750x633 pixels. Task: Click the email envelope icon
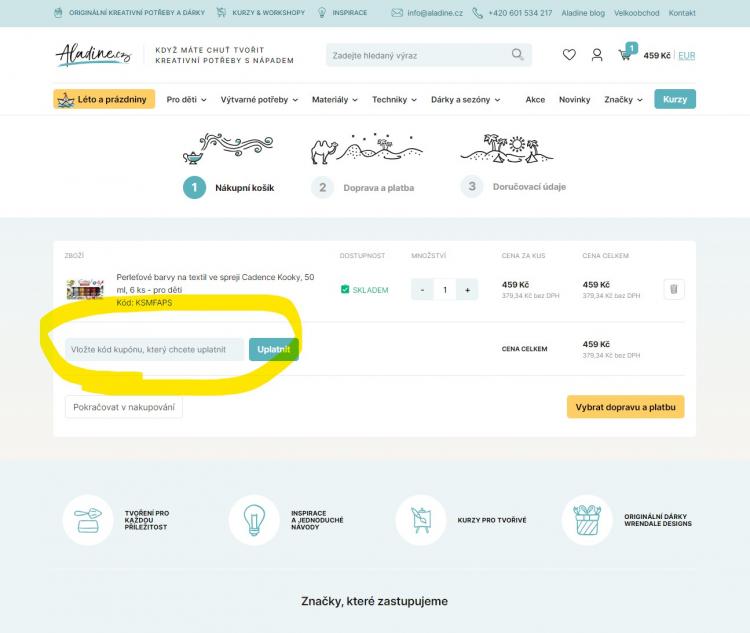(x=397, y=13)
